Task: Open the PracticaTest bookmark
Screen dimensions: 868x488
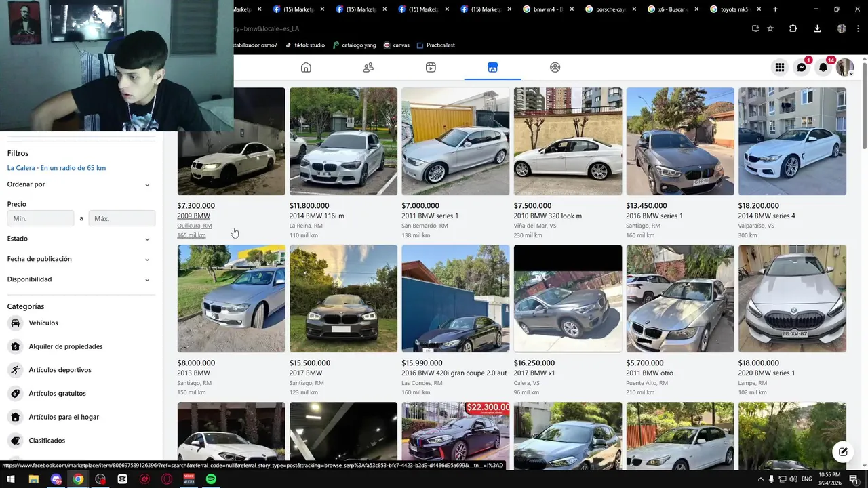Action: [x=436, y=45]
